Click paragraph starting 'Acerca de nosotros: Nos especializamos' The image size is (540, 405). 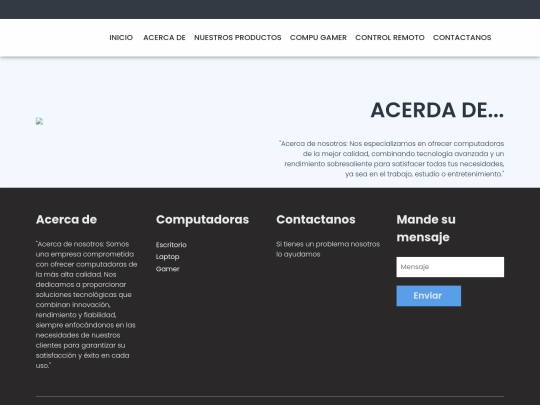pos(392,159)
